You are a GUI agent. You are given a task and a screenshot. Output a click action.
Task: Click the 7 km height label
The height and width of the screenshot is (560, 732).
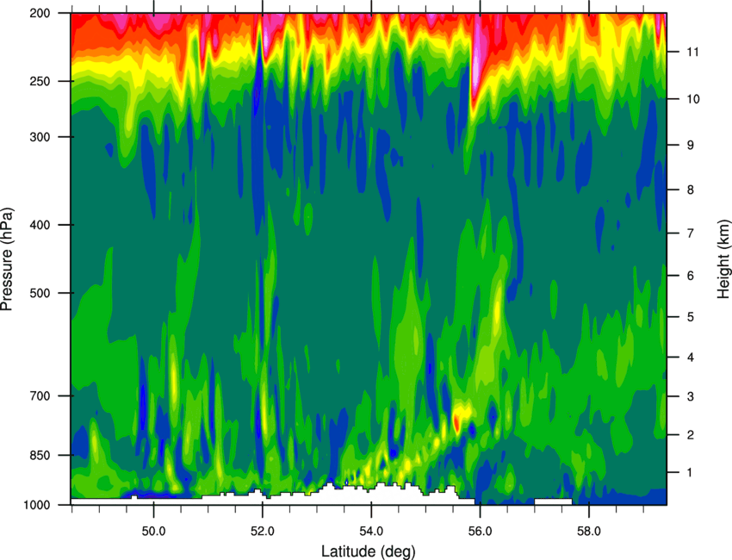click(x=691, y=233)
